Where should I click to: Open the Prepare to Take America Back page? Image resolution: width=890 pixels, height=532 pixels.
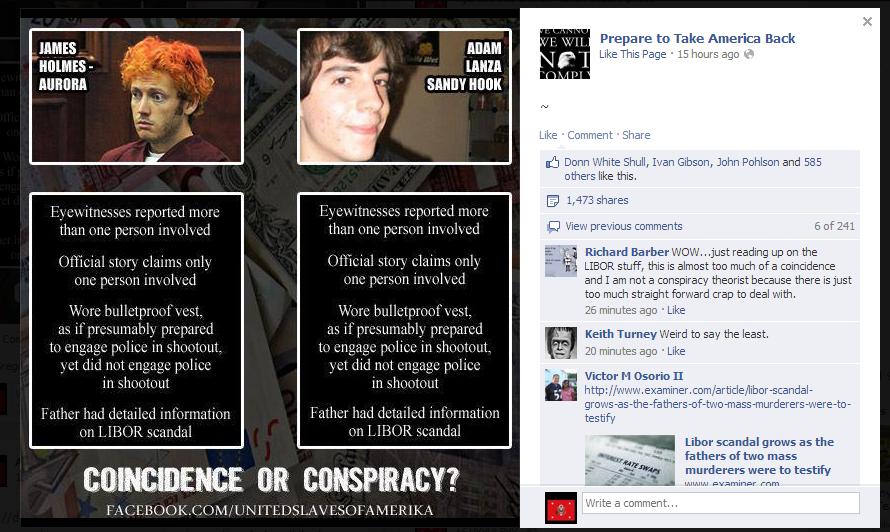click(x=697, y=39)
